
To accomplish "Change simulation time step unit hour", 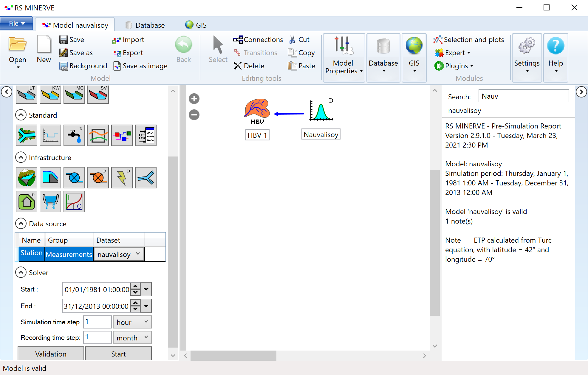I will click(x=132, y=322).
